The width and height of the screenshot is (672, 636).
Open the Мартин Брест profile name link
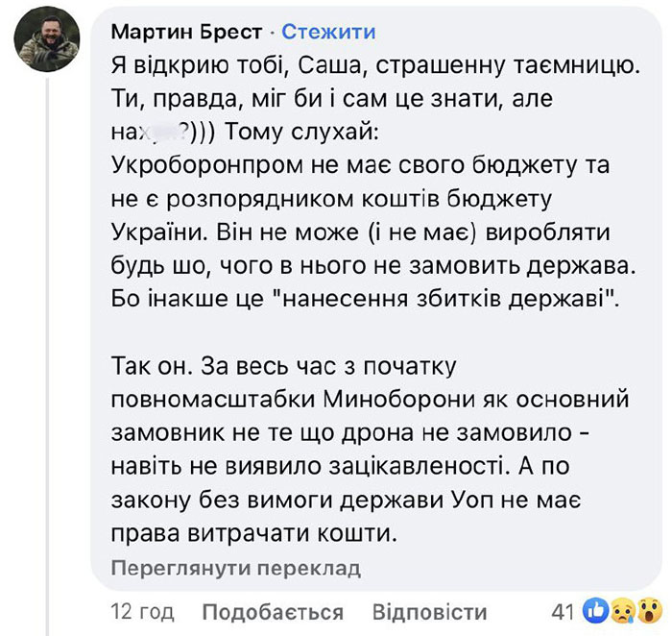(x=187, y=32)
